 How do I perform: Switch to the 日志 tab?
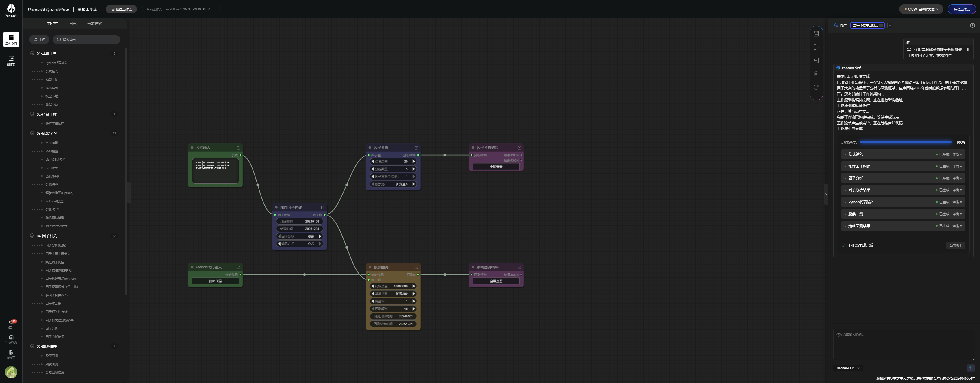coord(73,24)
